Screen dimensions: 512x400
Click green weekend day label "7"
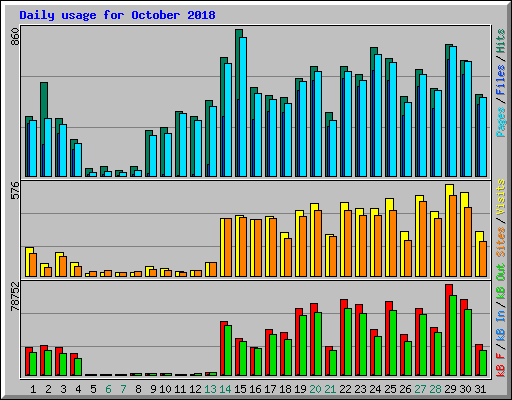[123, 389]
